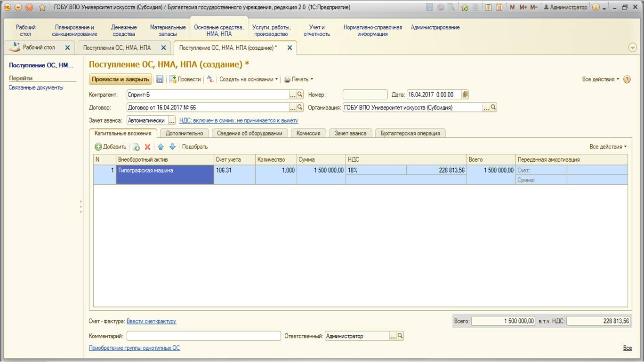The height and width of the screenshot is (362, 644).
Task: Switch to the Комиссия tab
Action: [308, 134]
